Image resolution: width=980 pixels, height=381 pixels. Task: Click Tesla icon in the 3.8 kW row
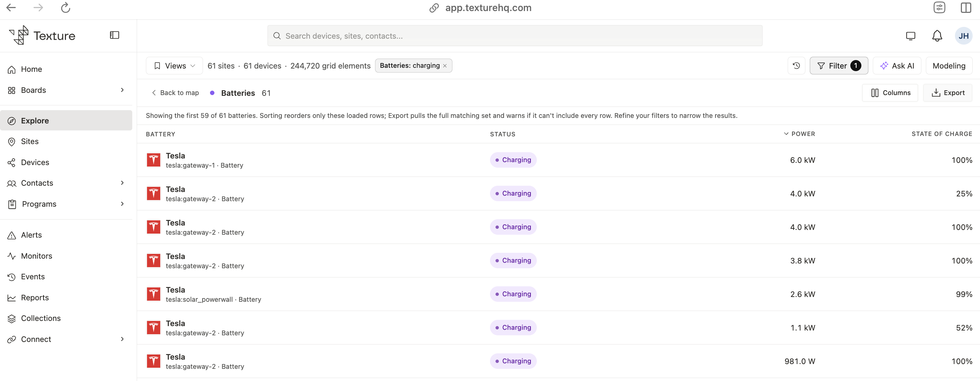(x=154, y=261)
